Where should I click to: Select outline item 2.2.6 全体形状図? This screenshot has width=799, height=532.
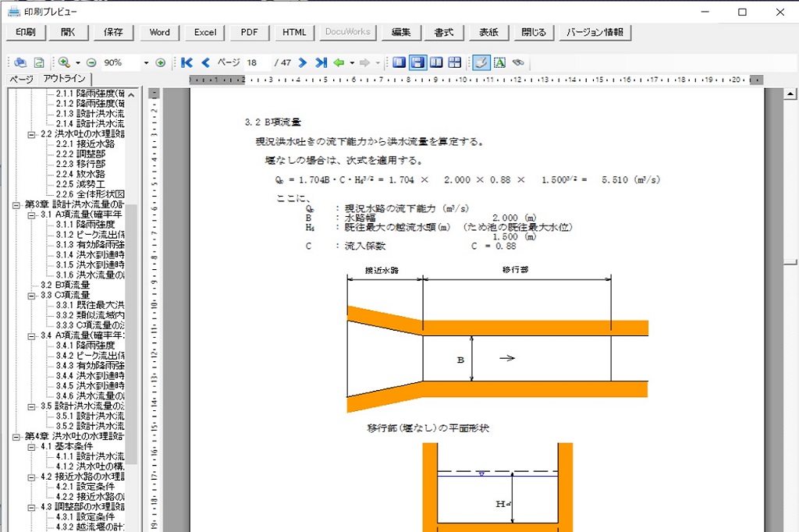point(91,194)
